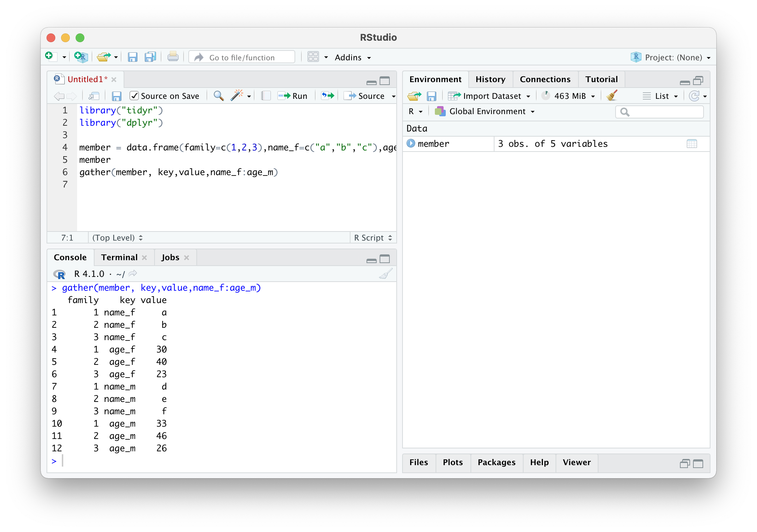Open an existing file icon
Image resolution: width=757 pixels, height=532 pixels.
(x=104, y=57)
